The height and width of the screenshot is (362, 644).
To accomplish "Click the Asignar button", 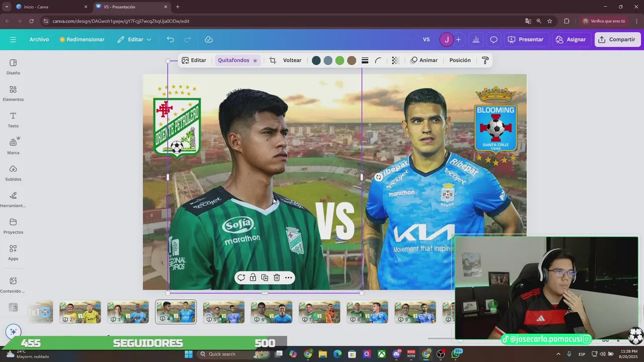I will point(571,39).
